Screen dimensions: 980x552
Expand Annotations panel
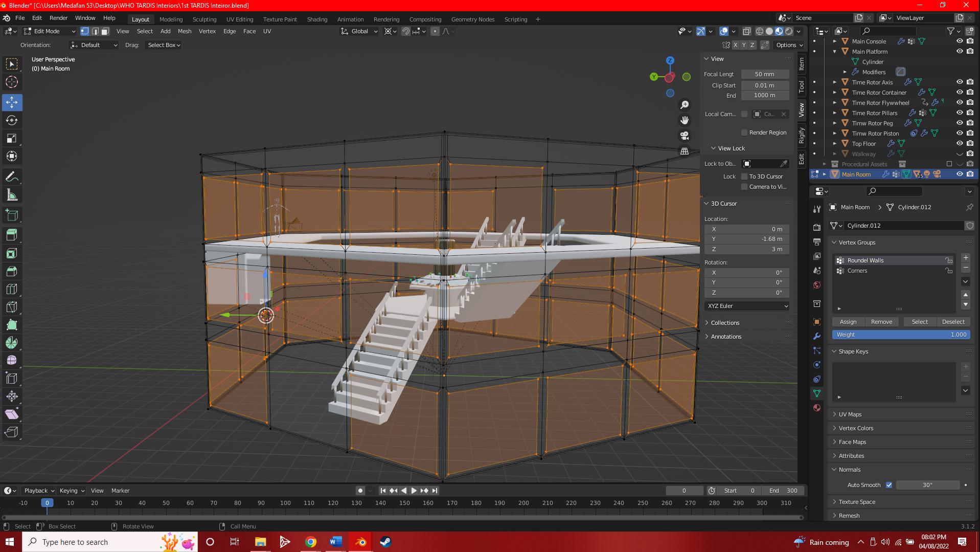(x=726, y=337)
